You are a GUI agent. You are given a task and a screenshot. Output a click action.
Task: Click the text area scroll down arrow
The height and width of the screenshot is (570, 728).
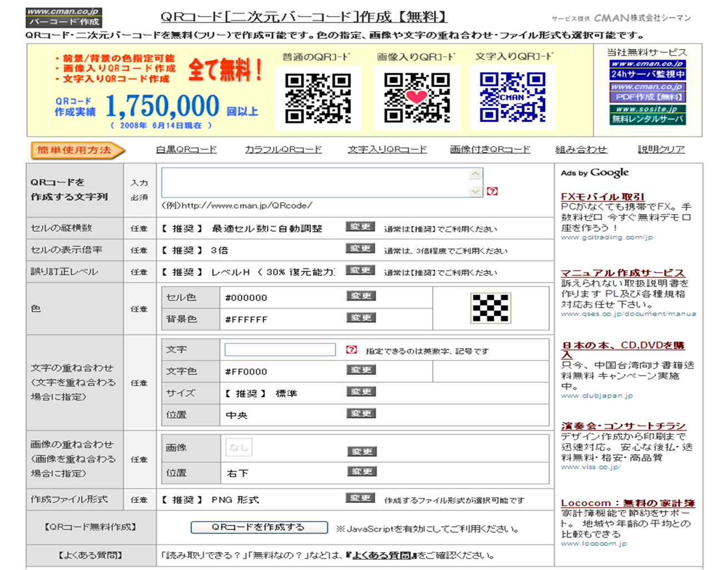tap(476, 191)
